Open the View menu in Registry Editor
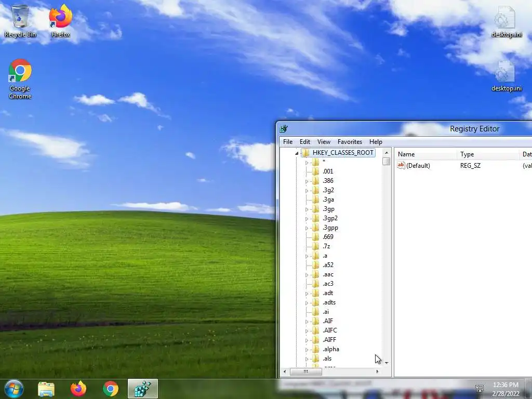 [x=324, y=142]
